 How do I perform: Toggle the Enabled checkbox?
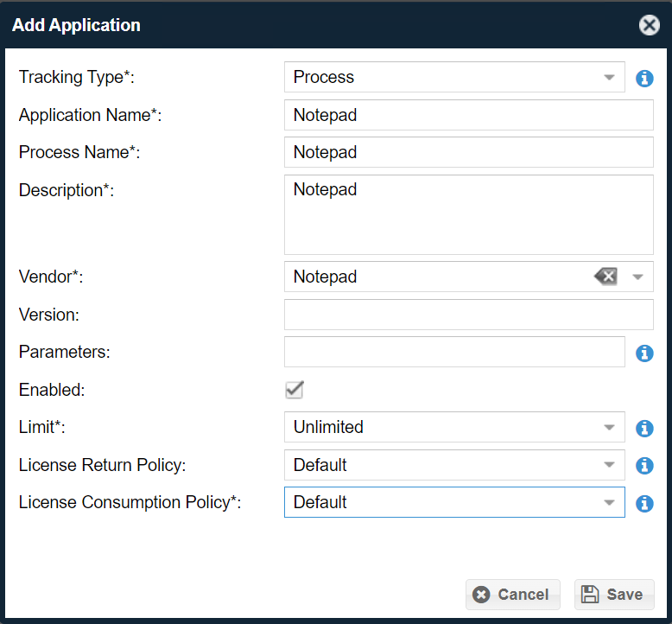pos(295,390)
